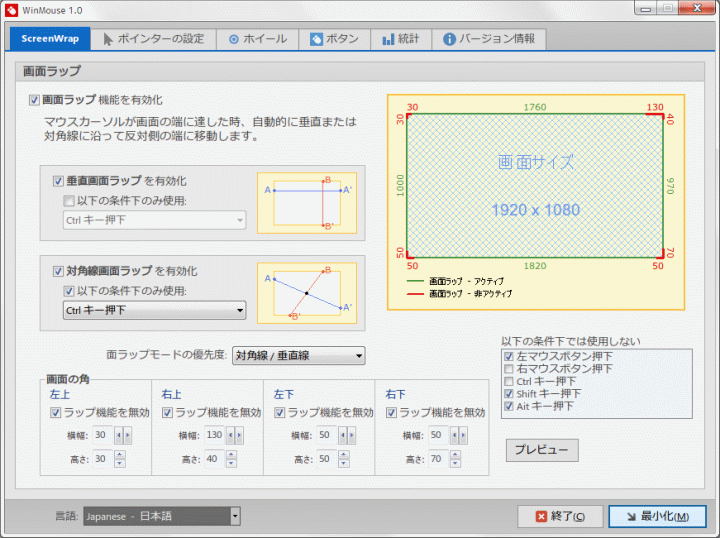Viewport: 720px width, 538px height.
Task: Enable the condition checkbox under 垂直画面ラップ
Action: click(68, 201)
